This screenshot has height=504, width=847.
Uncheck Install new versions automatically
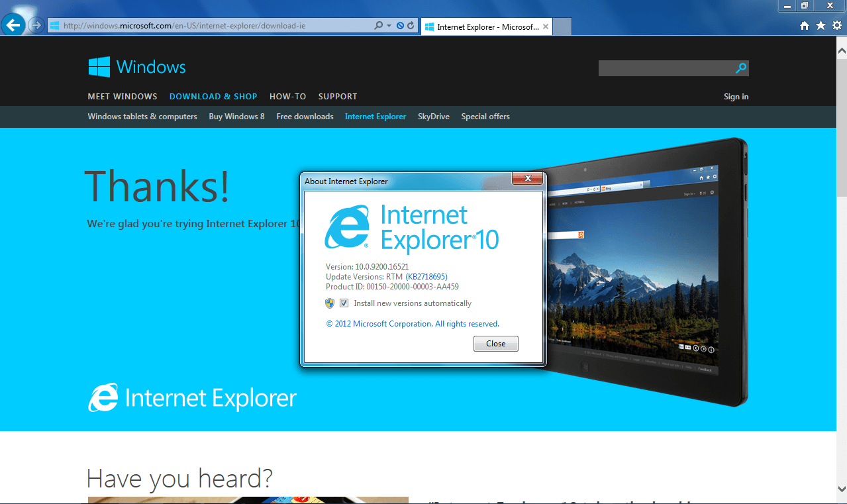coord(344,303)
